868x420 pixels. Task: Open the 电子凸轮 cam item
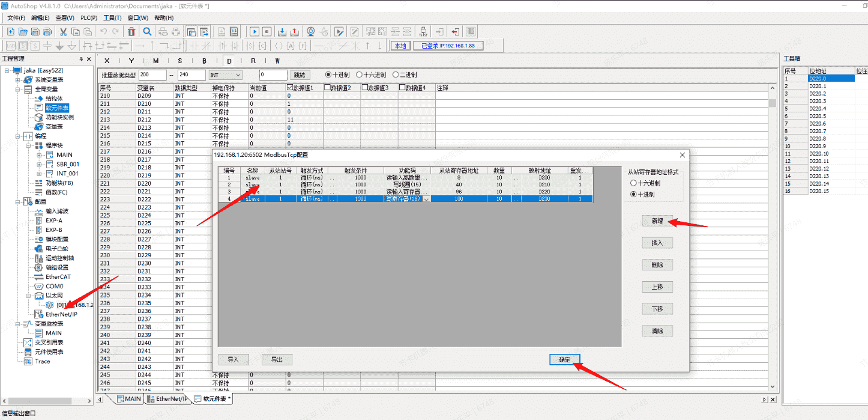click(x=56, y=248)
